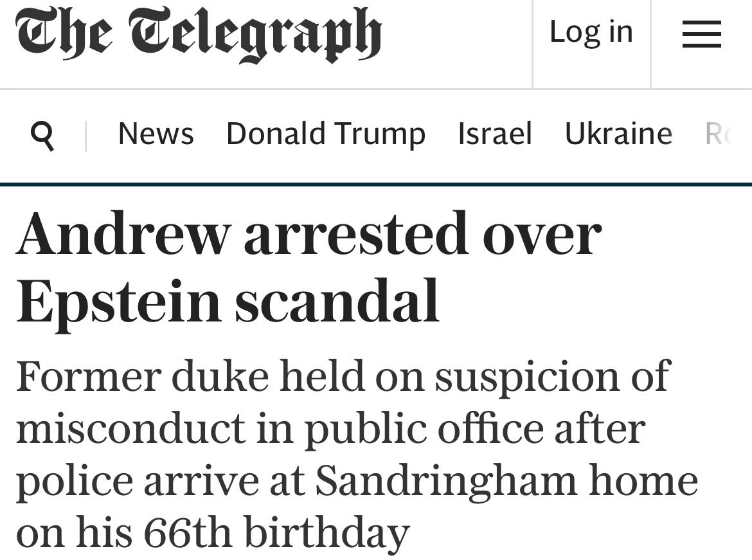Open the Ukraine section

click(x=618, y=134)
